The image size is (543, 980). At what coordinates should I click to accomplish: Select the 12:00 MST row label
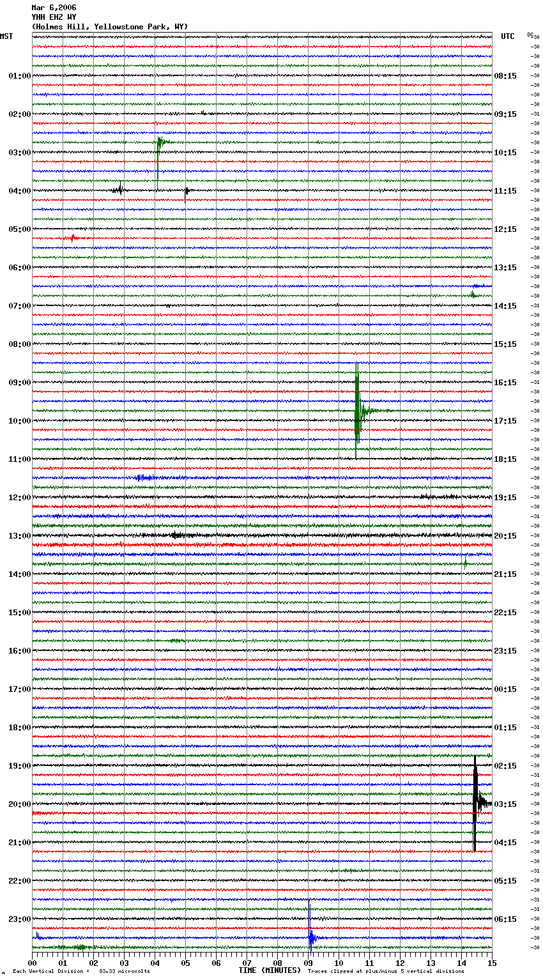coord(20,498)
